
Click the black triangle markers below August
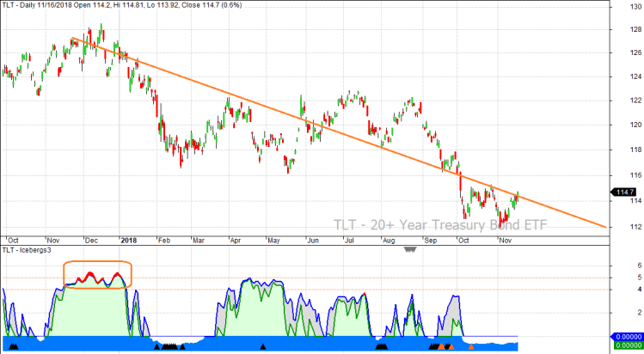coord(382,347)
